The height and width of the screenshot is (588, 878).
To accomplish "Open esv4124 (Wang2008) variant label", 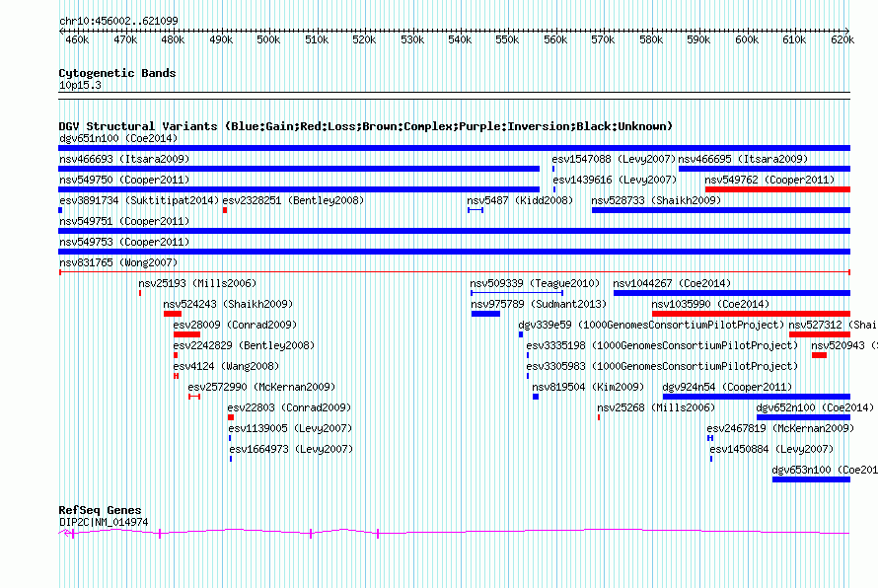I will 226,366.
